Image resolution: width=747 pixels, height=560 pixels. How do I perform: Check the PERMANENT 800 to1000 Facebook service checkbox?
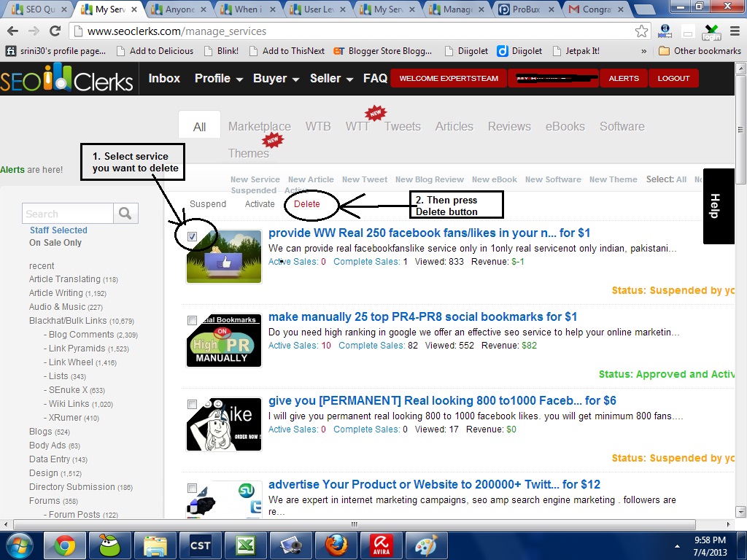[x=192, y=404]
